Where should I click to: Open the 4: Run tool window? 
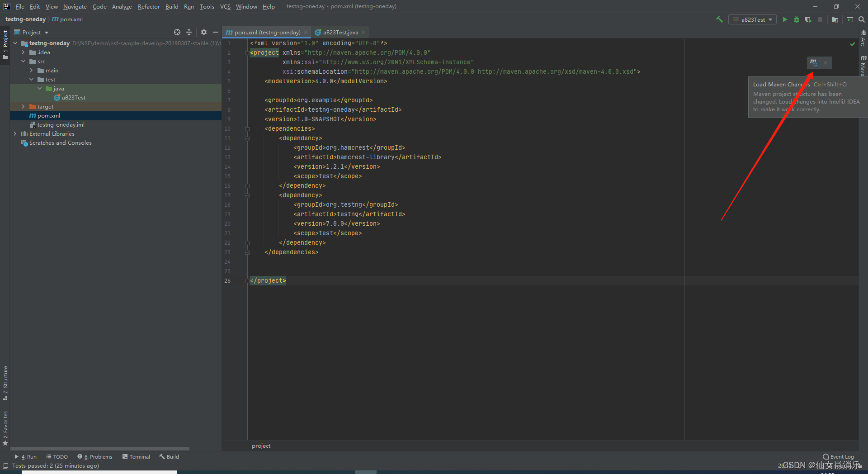[26, 457]
